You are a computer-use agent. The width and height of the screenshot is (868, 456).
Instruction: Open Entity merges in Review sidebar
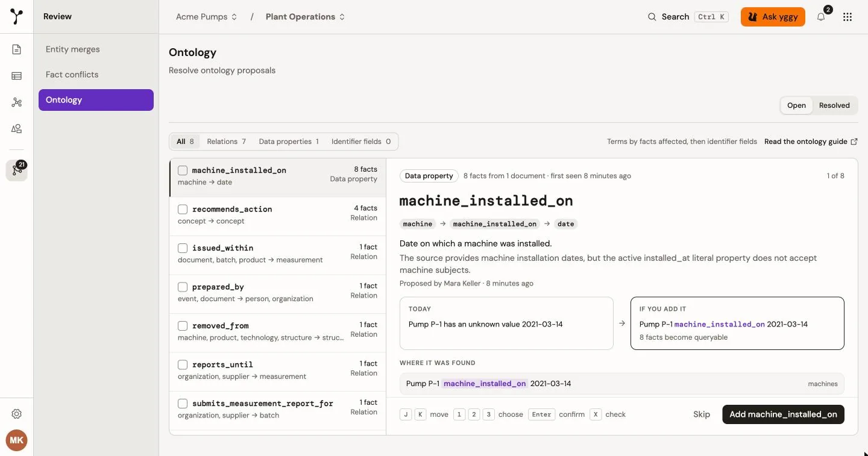pos(96,49)
